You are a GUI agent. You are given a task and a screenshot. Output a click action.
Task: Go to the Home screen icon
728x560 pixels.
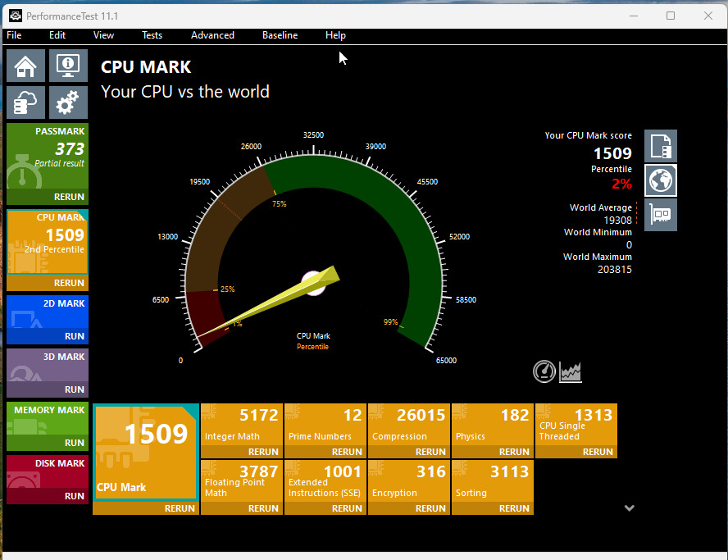(x=25, y=66)
